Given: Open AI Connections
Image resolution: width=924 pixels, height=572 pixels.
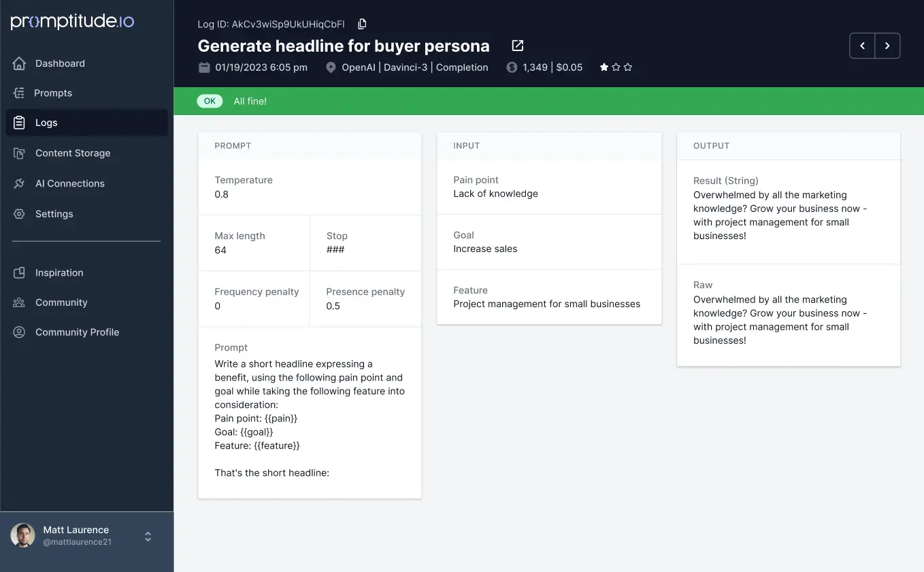Looking at the screenshot, I should [69, 183].
